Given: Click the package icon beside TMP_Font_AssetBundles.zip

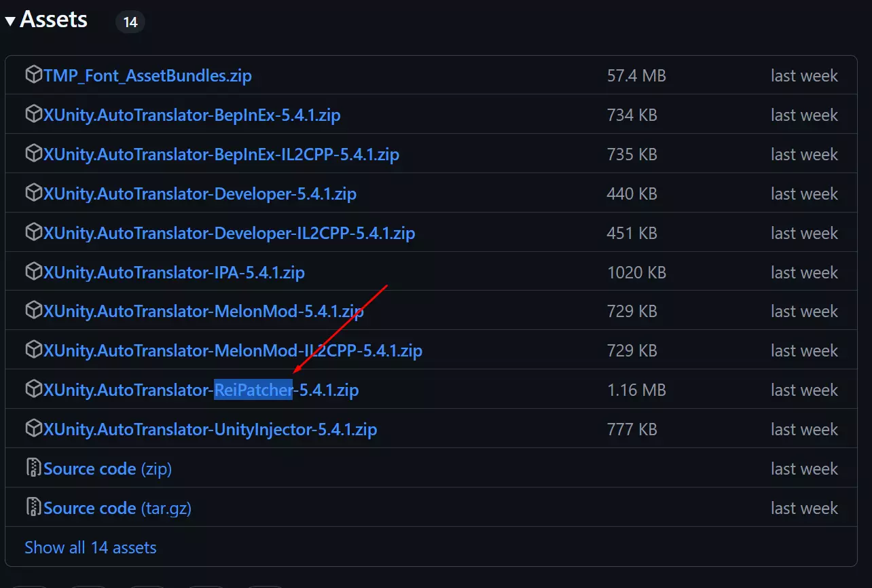Looking at the screenshot, I should tap(33, 75).
